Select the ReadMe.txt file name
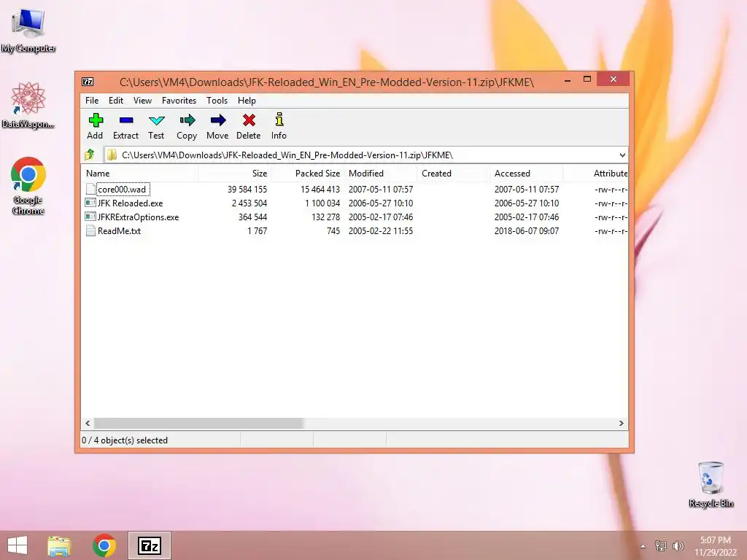The width and height of the screenshot is (747, 560). 119,230
